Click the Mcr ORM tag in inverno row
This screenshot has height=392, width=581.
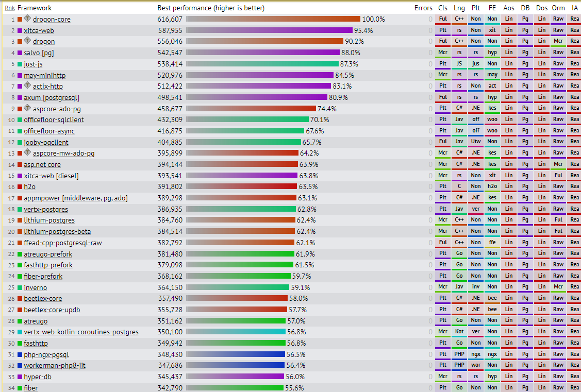coord(558,287)
